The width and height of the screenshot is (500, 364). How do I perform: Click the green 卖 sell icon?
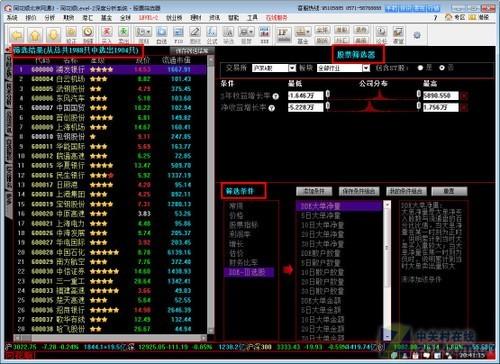tap(123, 32)
